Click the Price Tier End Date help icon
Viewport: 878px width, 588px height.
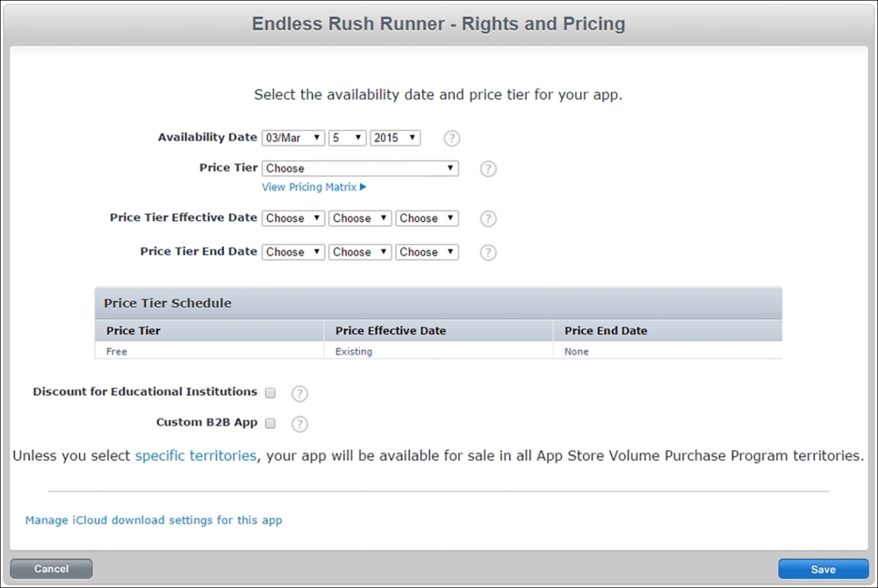coord(488,253)
